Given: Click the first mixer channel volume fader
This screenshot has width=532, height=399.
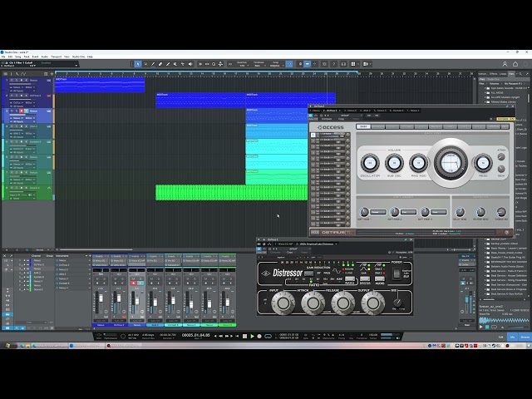Looking at the screenshot, I should [101, 299].
